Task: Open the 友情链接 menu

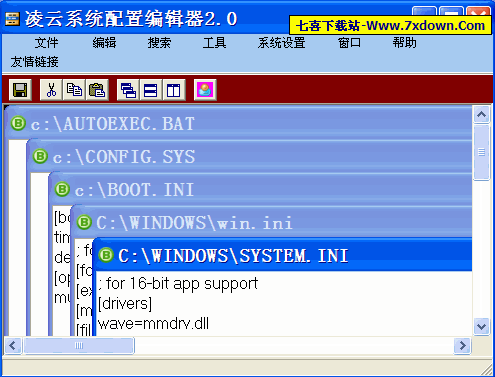Action: click(x=34, y=62)
